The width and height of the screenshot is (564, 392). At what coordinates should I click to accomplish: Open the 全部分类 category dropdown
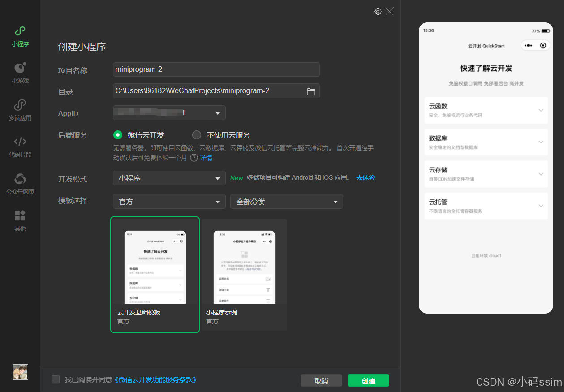[x=287, y=202]
